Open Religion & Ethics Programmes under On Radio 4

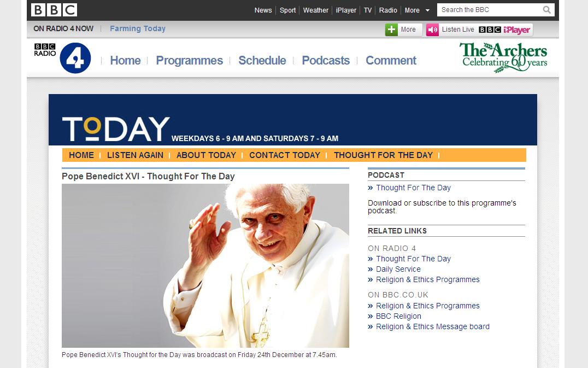click(428, 280)
